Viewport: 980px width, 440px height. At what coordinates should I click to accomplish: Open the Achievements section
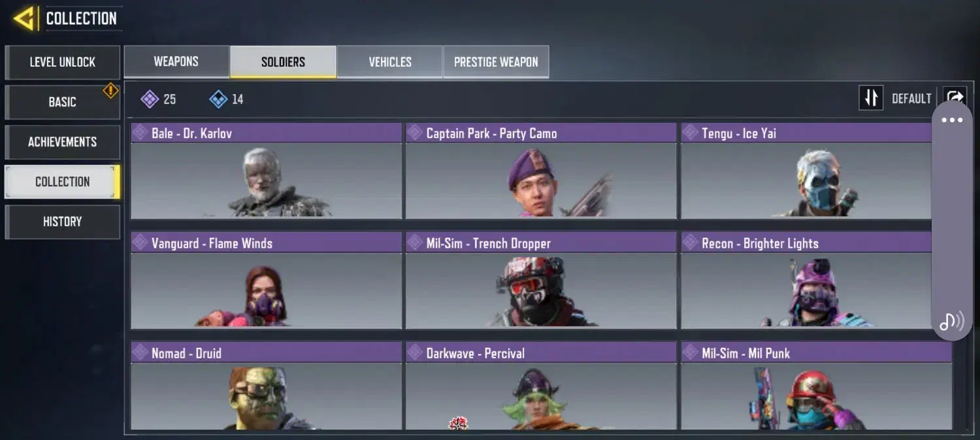tap(63, 142)
